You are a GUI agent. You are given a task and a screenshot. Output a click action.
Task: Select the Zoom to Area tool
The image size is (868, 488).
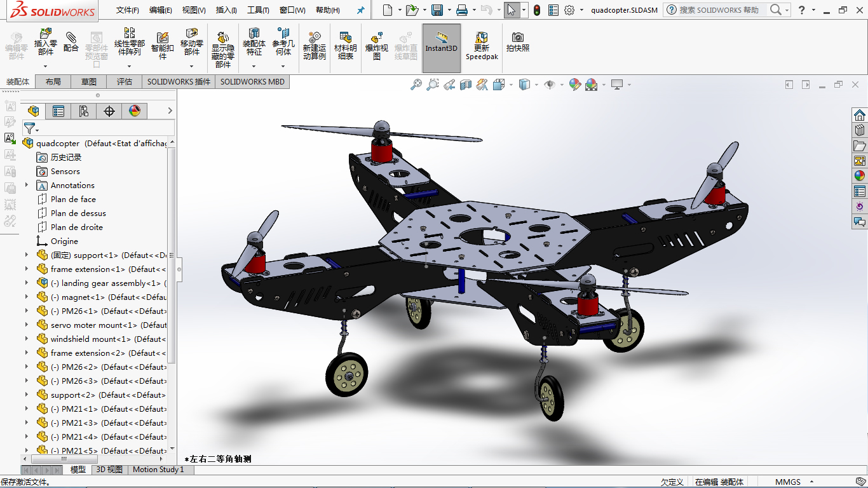(x=433, y=85)
